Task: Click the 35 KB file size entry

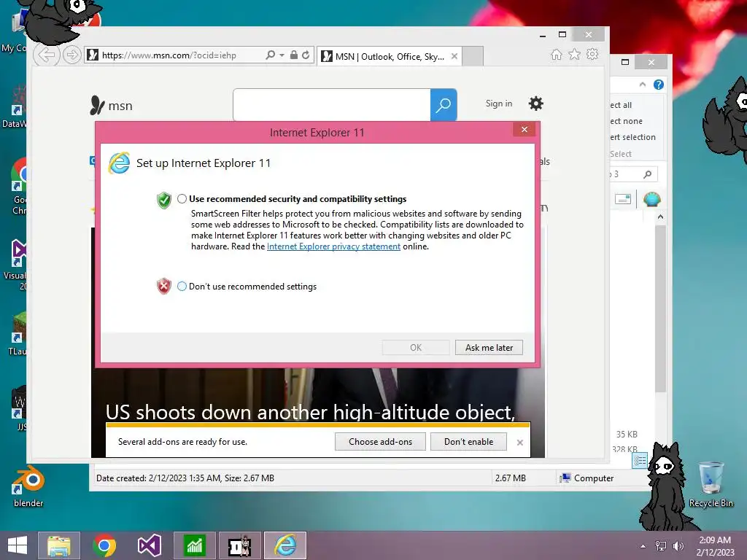Action: (627, 435)
